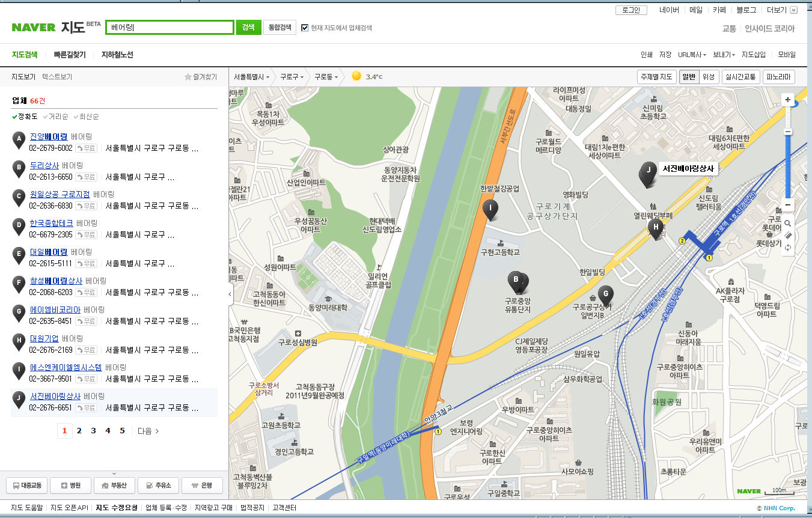Click the green 검색 button
The height and width of the screenshot is (518, 812).
248,27
